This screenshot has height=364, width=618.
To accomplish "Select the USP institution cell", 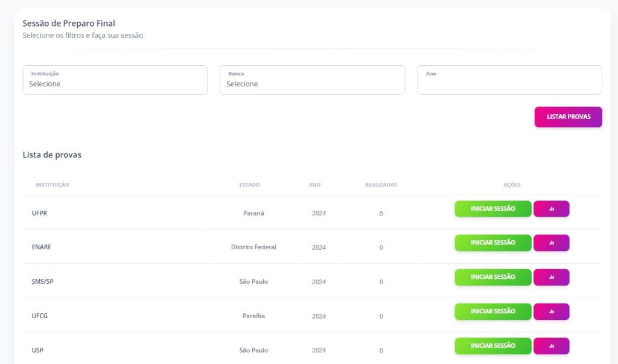I will coord(37,350).
